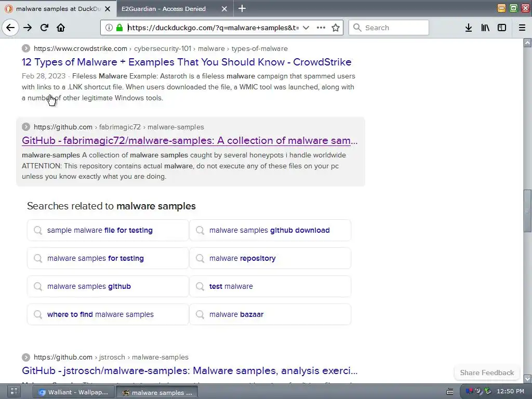Click the scrollbar down arrow

527,378
